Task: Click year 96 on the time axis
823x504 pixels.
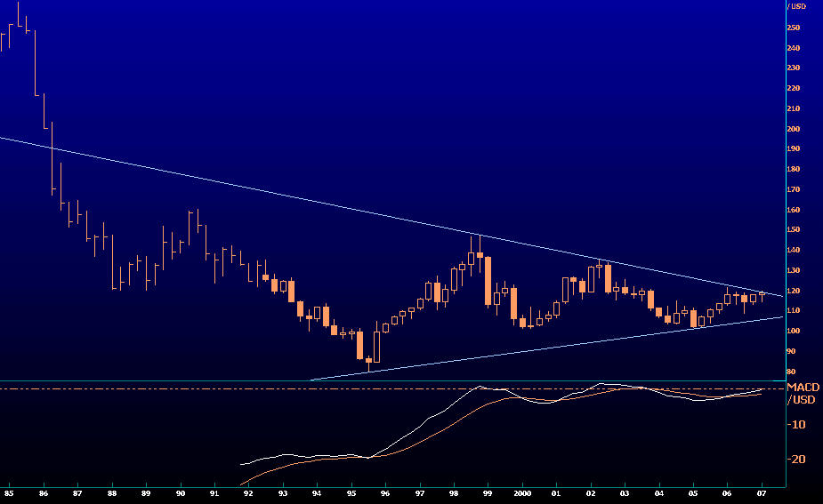Action: pos(385,493)
